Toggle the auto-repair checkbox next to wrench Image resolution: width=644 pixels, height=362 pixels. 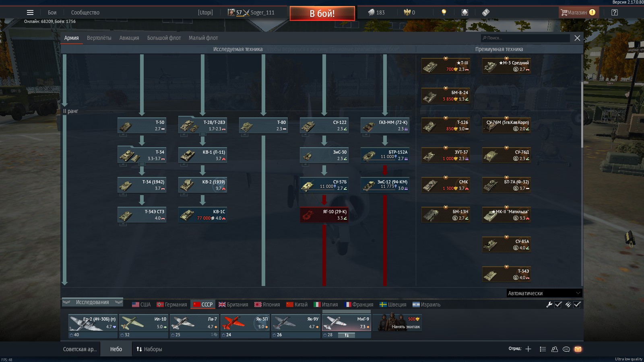558,304
